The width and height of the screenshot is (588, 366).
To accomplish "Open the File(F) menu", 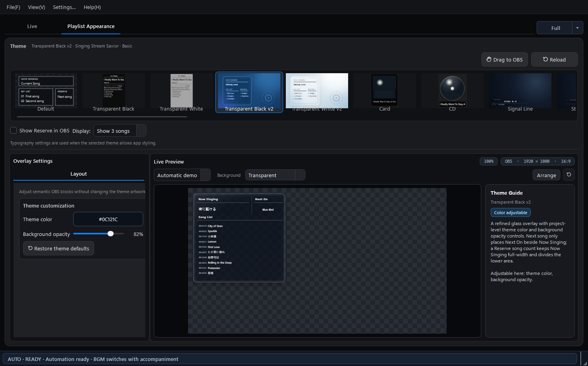I will pos(13,7).
